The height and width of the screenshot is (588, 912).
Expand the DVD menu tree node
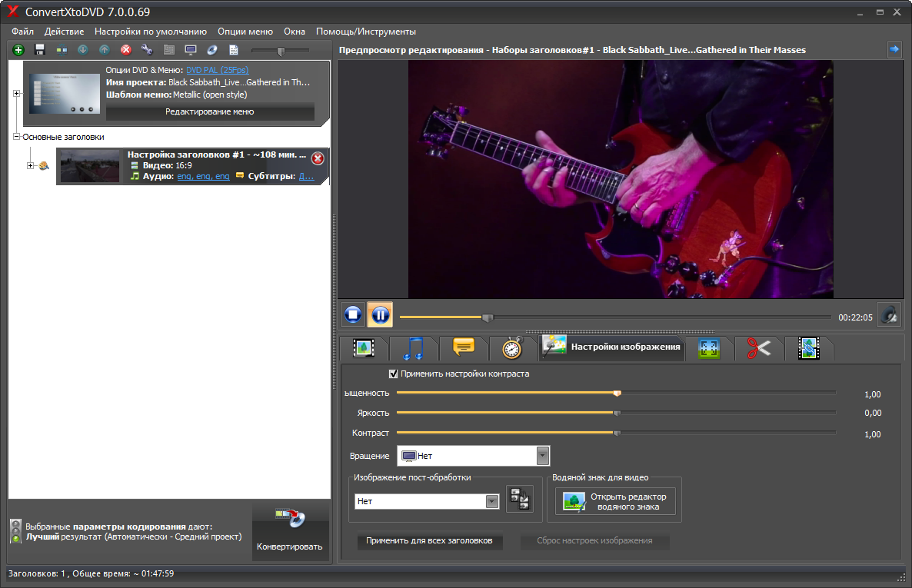(16, 93)
